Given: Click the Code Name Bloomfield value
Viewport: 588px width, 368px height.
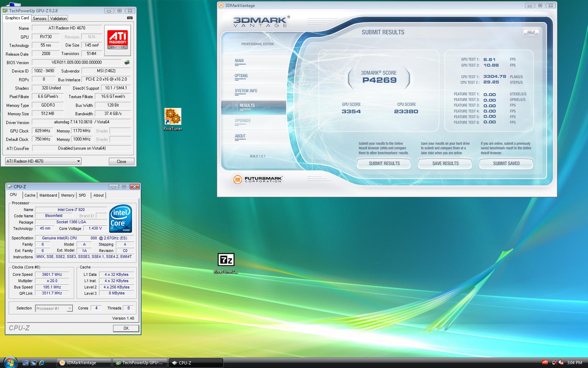Looking at the screenshot, I should pyautogui.click(x=54, y=216).
